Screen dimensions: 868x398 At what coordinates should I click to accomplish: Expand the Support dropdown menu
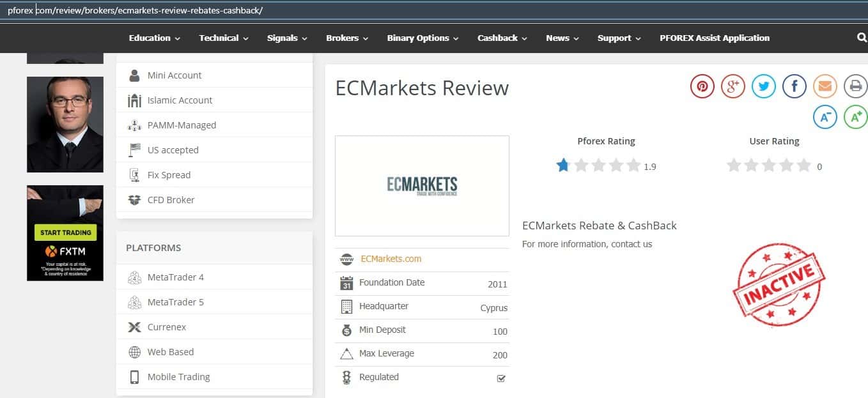click(619, 38)
